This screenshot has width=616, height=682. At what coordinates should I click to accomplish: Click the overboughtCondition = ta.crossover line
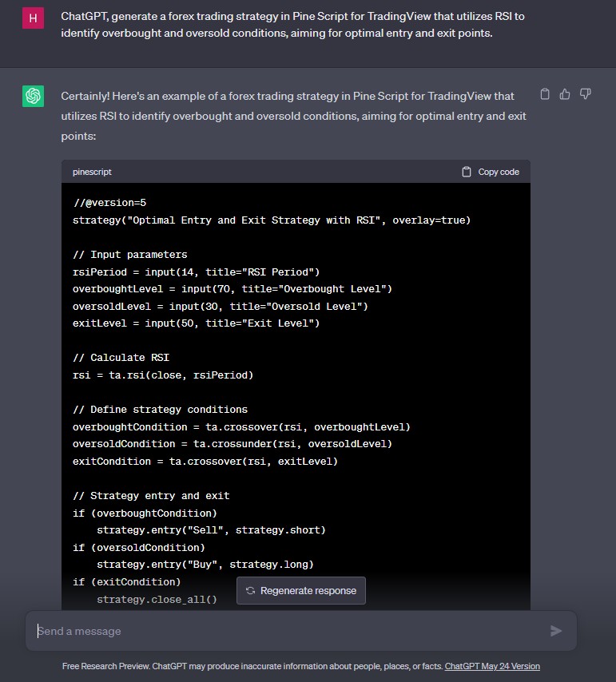241,426
